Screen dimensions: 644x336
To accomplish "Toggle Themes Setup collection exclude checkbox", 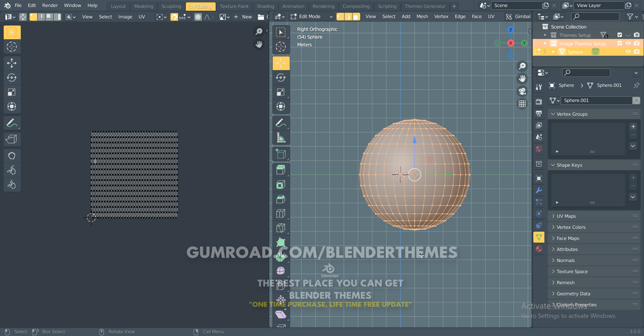I will click(620, 35).
